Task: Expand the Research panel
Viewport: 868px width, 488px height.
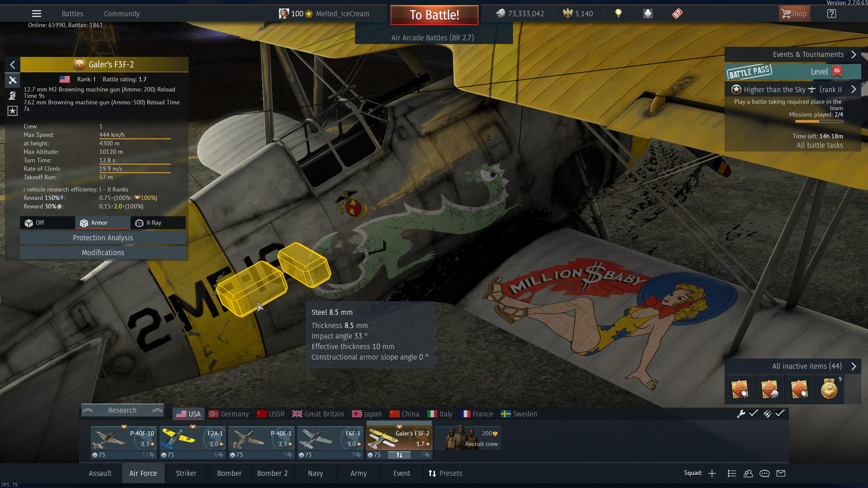Action: [x=122, y=410]
